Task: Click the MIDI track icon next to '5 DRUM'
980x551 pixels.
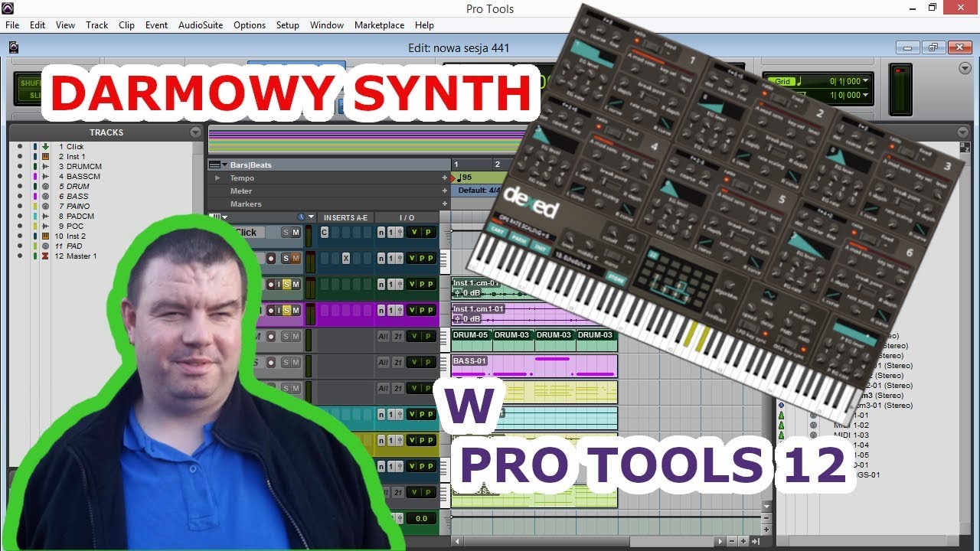Action: (45, 186)
